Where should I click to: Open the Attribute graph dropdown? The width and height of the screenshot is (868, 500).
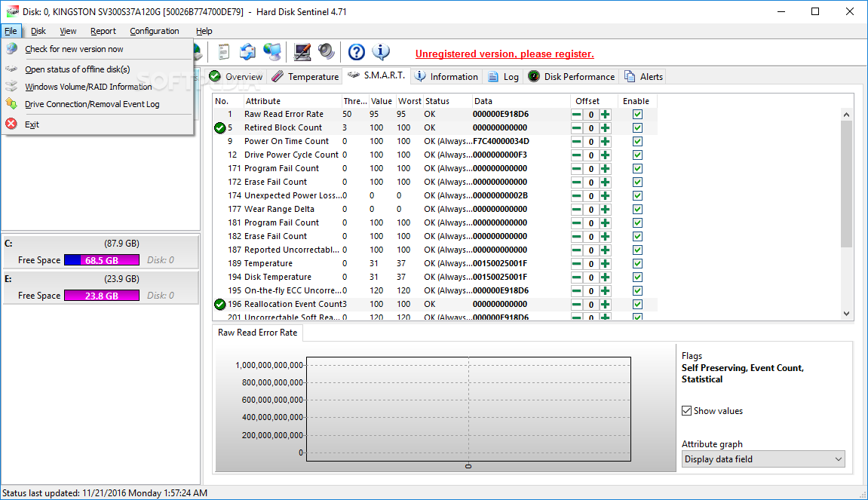763,459
